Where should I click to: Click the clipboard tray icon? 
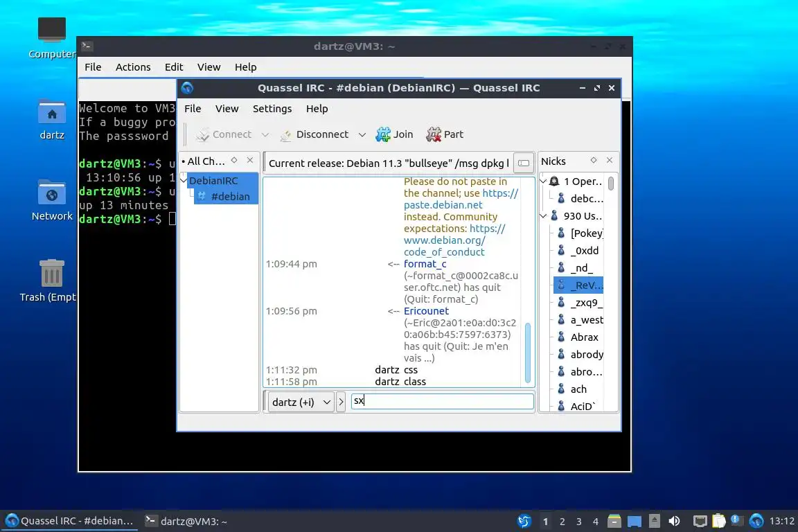pyautogui.click(x=718, y=521)
